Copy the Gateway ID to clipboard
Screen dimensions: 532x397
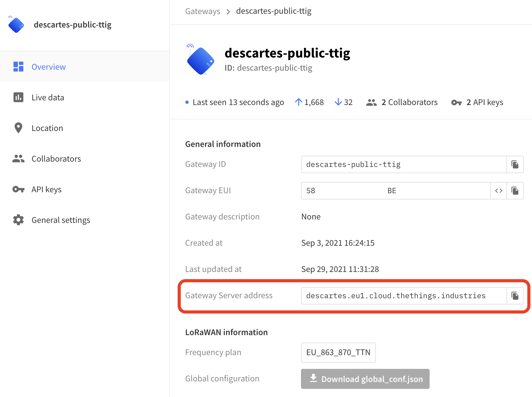[515, 164]
